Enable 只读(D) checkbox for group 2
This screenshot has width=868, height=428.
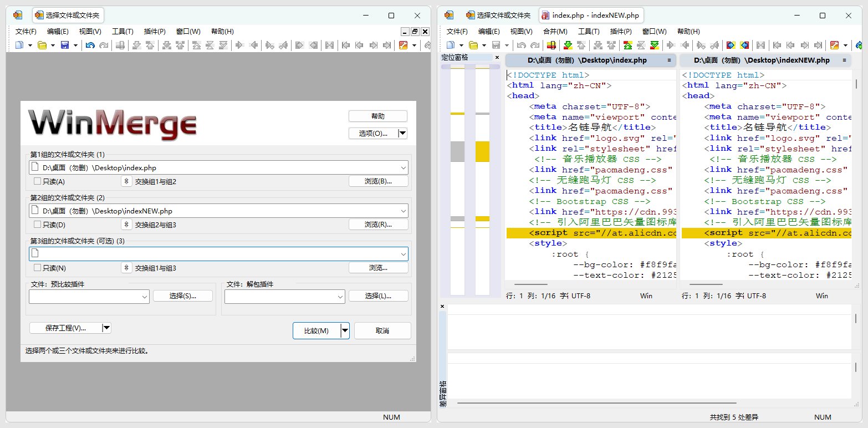coord(37,225)
